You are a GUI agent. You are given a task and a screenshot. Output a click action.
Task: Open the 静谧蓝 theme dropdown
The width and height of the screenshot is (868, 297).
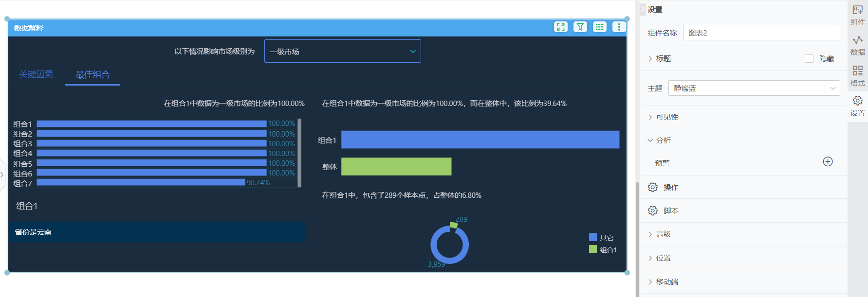[x=754, y=88]
